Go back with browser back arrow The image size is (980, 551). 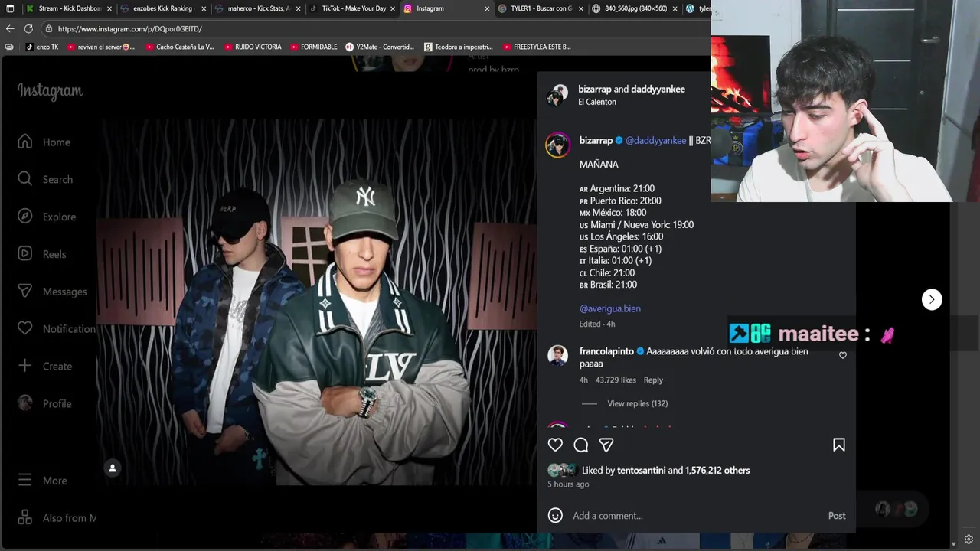pos(10,28)
